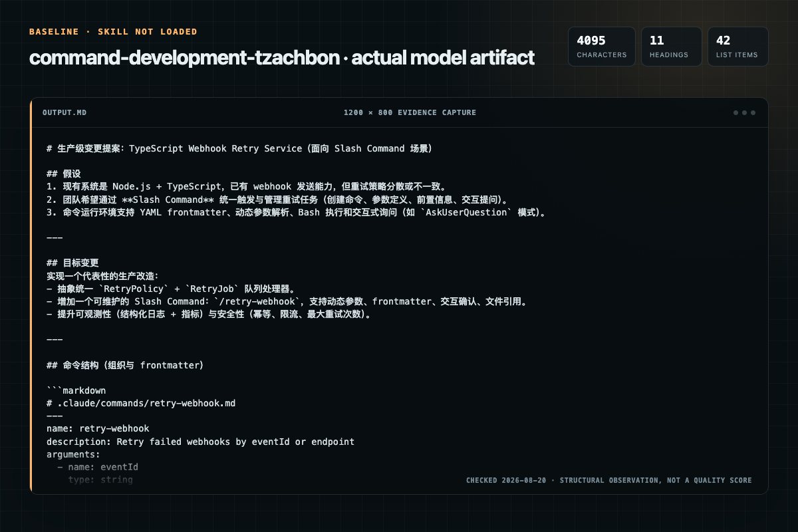Click the bullet '抽象统一 `RetryPolicy`'
798x532 pixels.
tap(171, 289)
